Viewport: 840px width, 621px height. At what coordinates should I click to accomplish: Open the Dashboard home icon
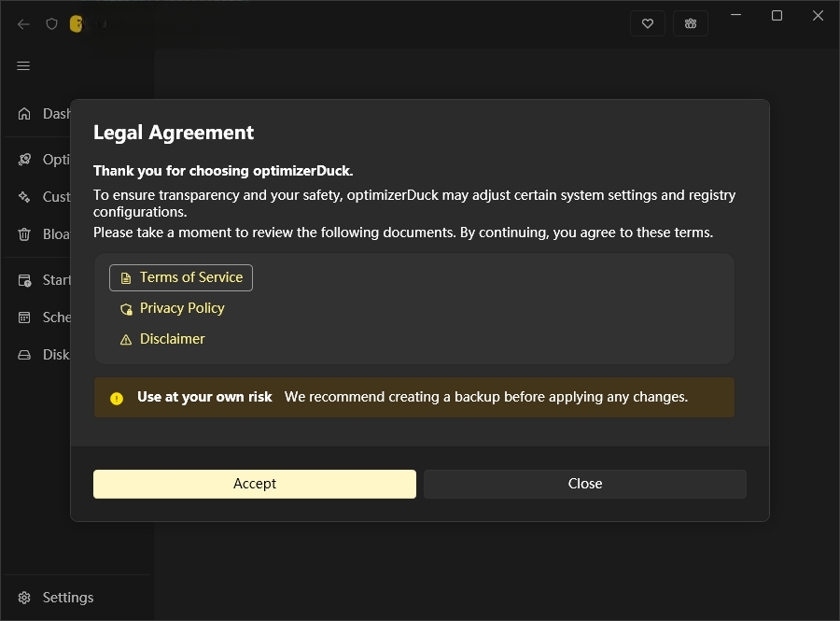tap(24, 114)
